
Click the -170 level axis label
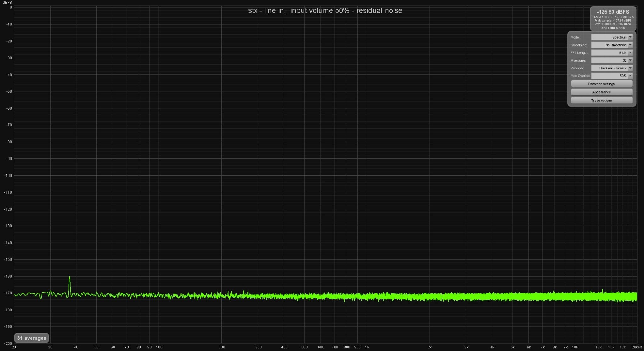tap(8, 293)
